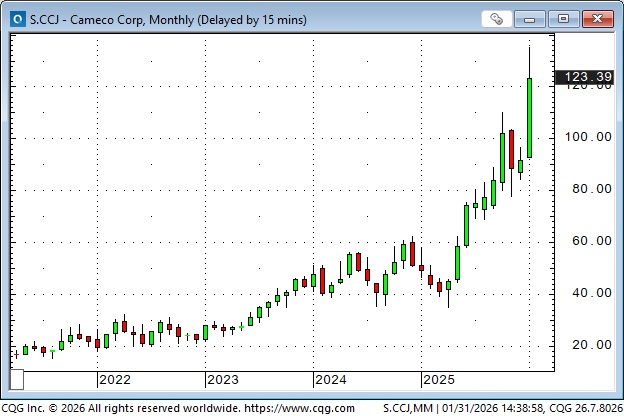
Task: Click the CQG app icon in title bar
Action: click(x=13, y=18)
